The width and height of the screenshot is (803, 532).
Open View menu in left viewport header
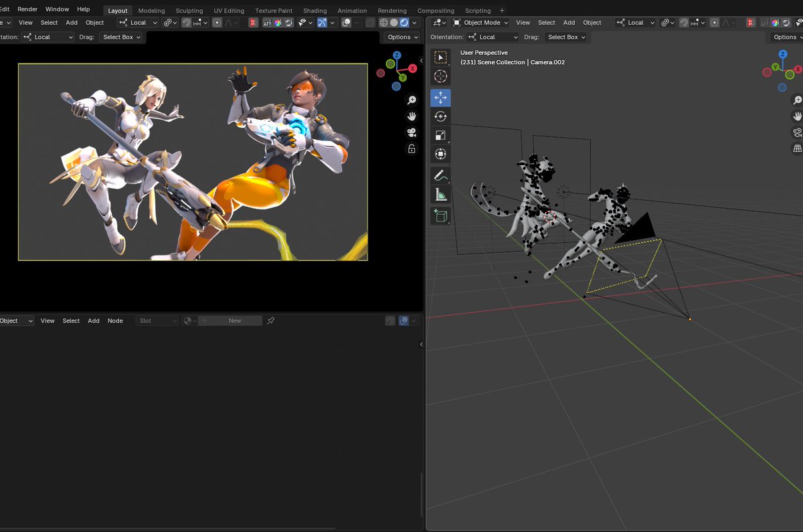coord(25,23)
